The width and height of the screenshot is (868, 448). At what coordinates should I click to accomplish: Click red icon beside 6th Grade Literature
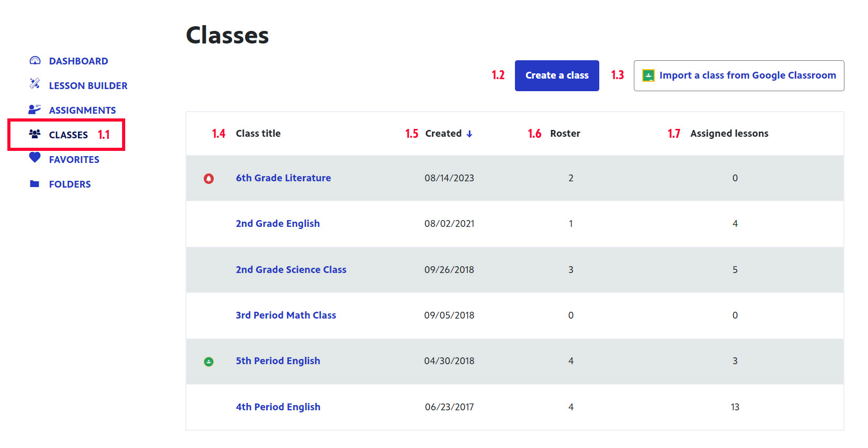(x=208, y=179)
